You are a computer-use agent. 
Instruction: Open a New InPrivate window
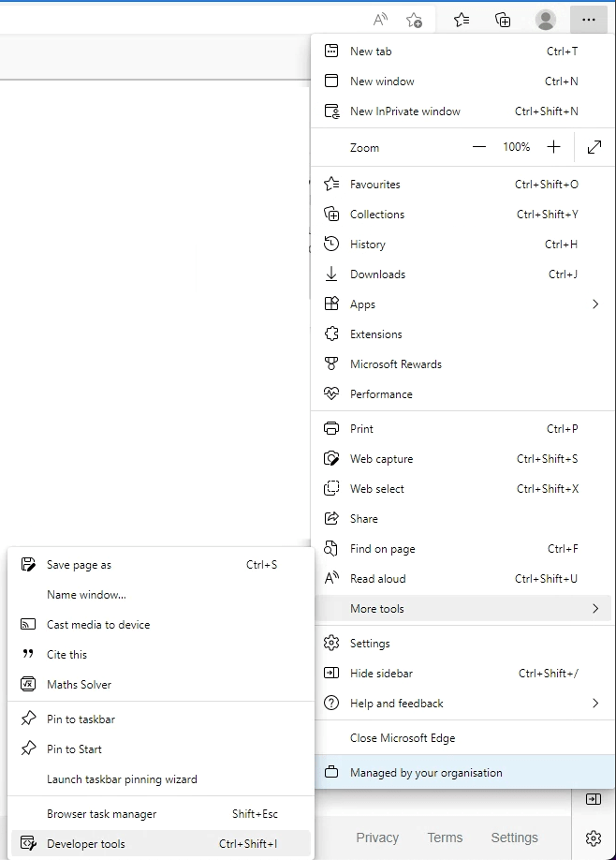(462, 111)
